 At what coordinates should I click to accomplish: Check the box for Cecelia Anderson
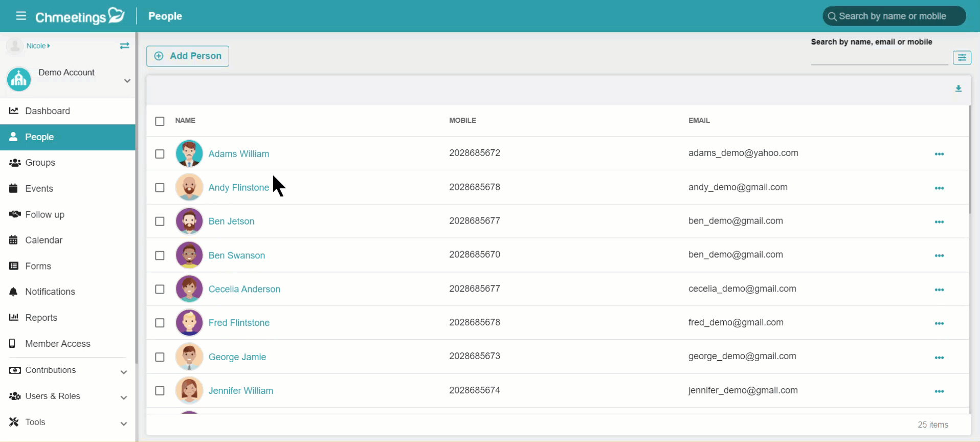tap(160, 289)
